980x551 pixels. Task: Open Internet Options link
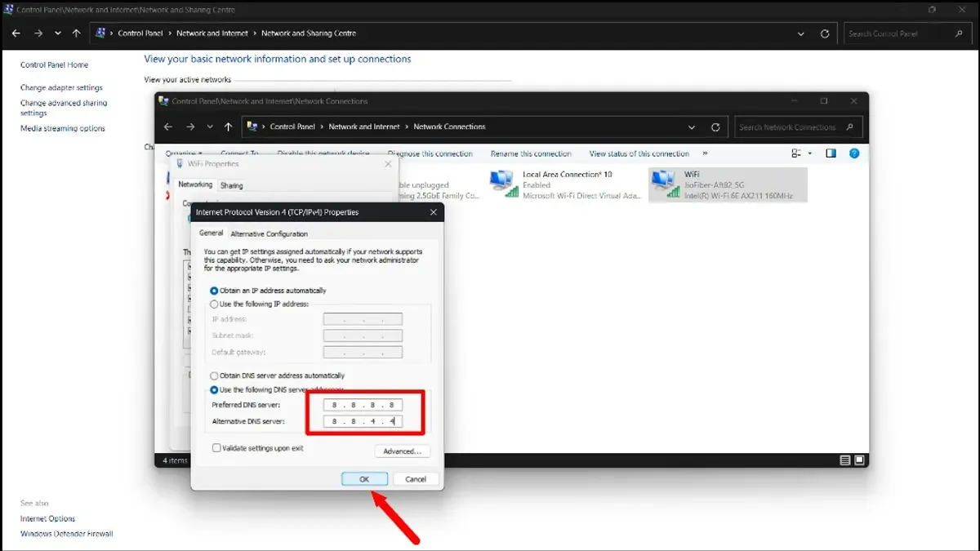click(x=47, y=518)
